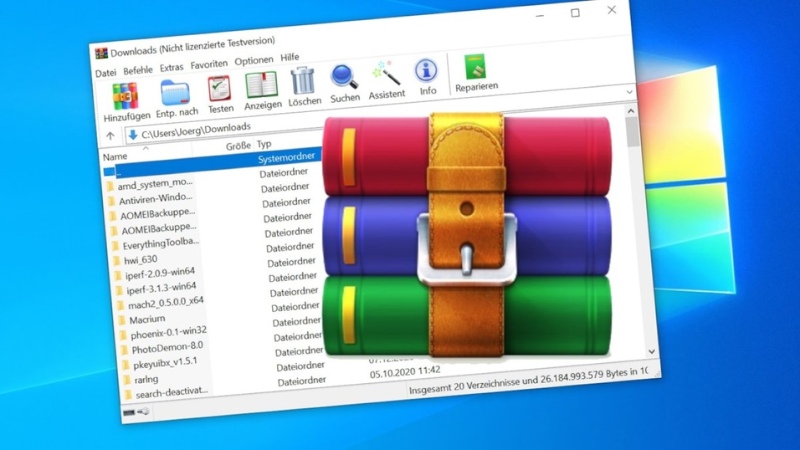Click the Löschen trash icon
800x450 pixels.
(303, 84)
